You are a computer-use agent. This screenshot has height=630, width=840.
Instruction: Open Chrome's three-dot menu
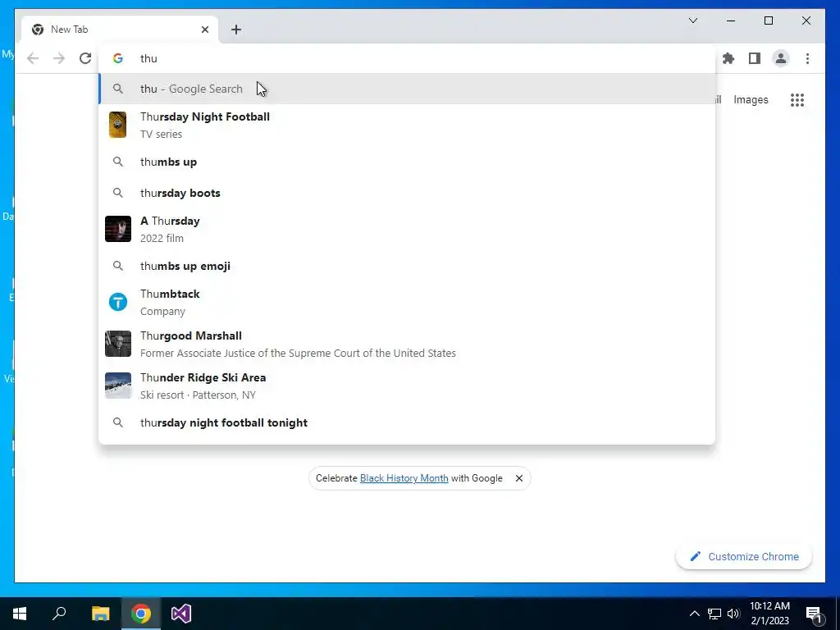pyautogui.click(x=807, y=58)
